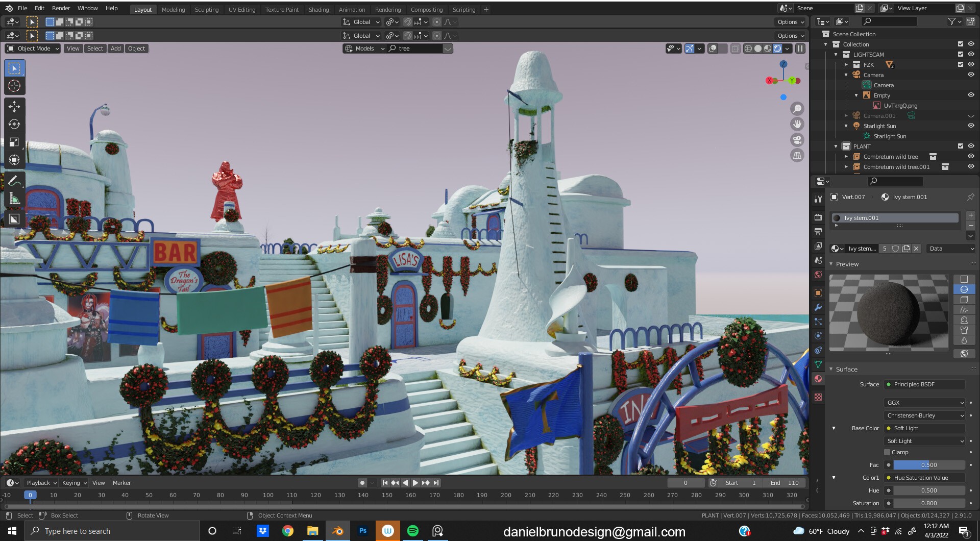Screen dimensions: 980x541
Task: Open the Modifier properties wrench tab
Action: (818, 307)
